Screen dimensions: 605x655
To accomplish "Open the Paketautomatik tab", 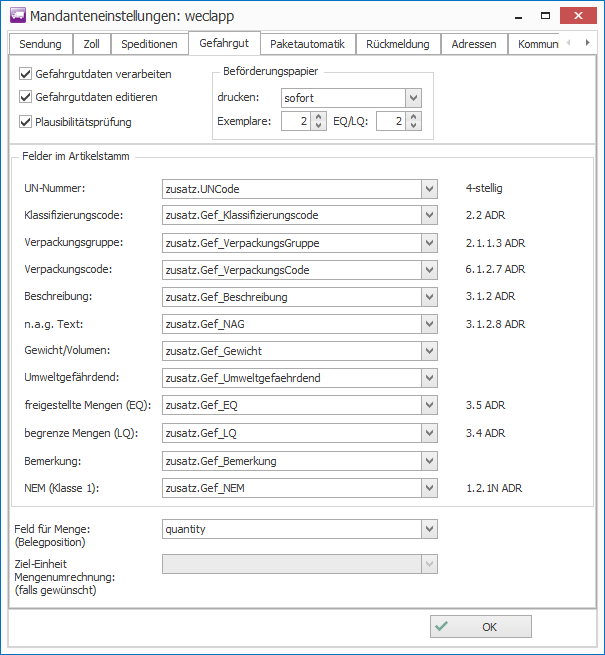I will pyautogui.click(x=307, y=44).
